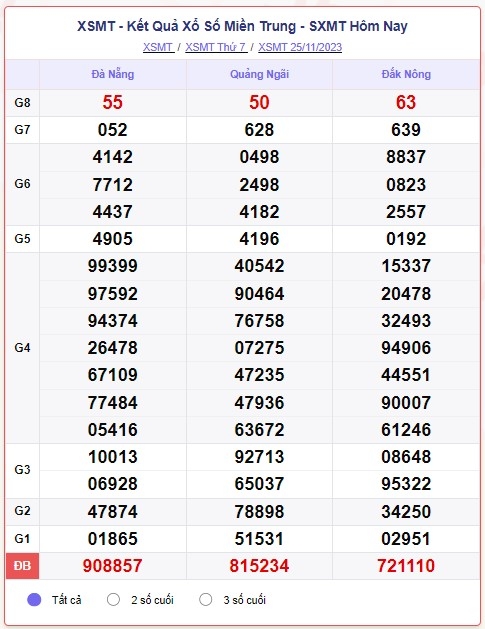Click the G6 number 2557
The width and height of the screenshot is (485, 629).
406,212
